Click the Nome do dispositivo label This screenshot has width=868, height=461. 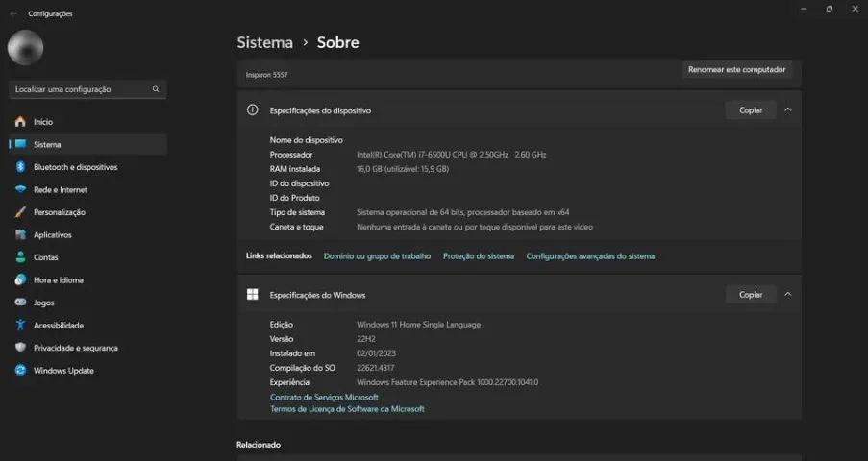pos(306,140)
